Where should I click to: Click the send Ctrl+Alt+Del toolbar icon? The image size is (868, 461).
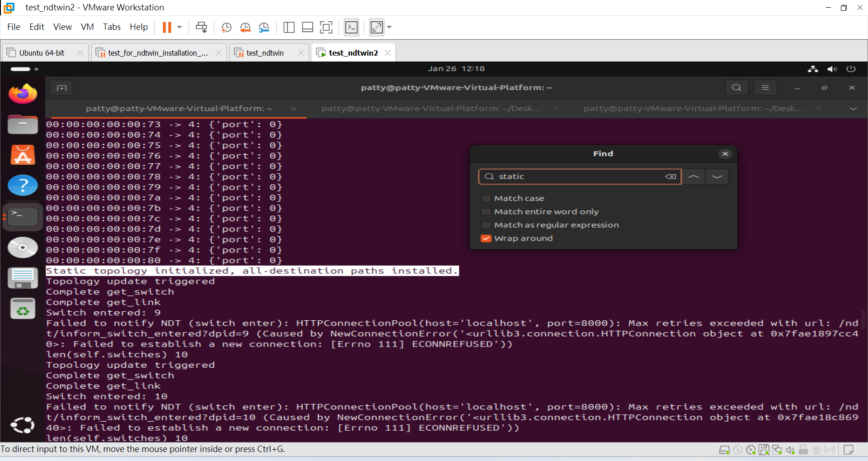(201, 28)
